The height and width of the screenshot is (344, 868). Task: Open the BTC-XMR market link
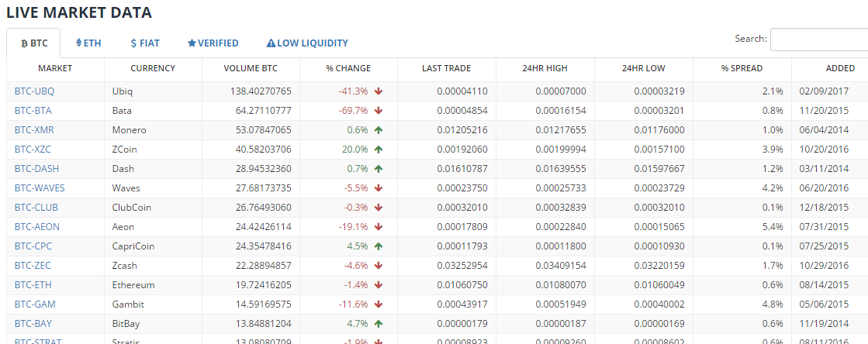(x=34, y=130)
